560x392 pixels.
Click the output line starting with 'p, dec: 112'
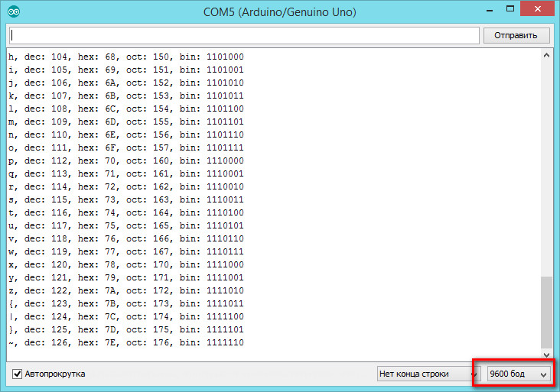[126, 160]
